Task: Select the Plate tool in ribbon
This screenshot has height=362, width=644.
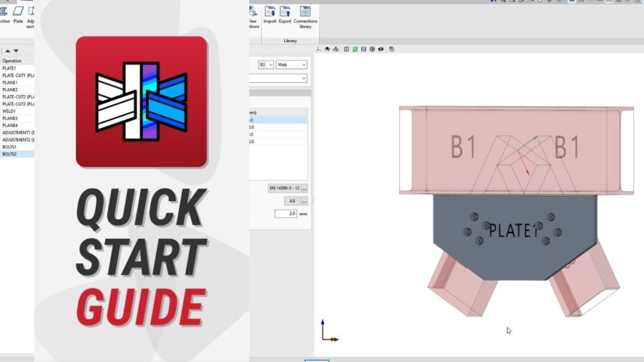Action: (x=18, y=15)
